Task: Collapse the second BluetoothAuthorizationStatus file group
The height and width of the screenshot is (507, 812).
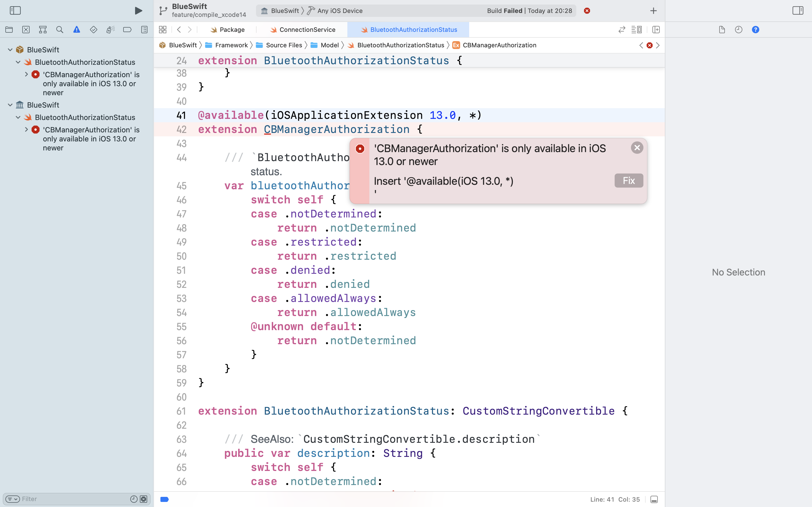Action: coord(18,117)
